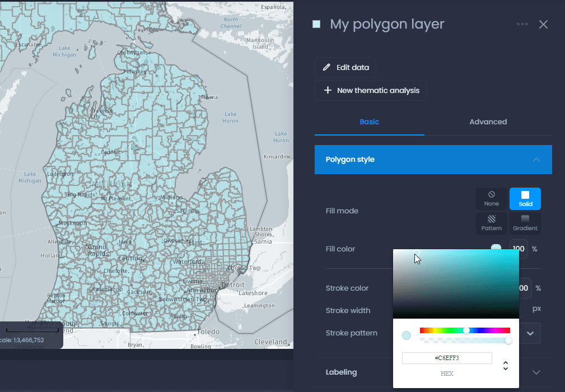Click the Traverse City label on map
The image size is (565, 392).
click(101, 114)
